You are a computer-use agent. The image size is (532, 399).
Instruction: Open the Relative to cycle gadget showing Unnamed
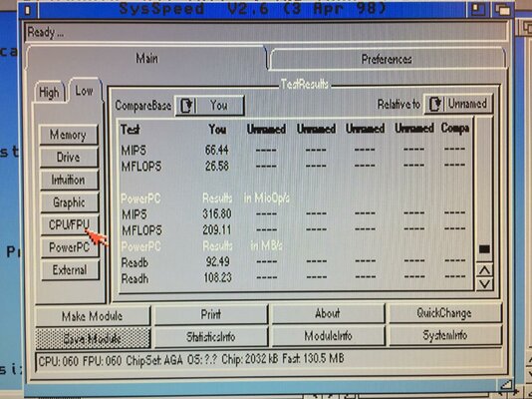[x=458, y=104]
